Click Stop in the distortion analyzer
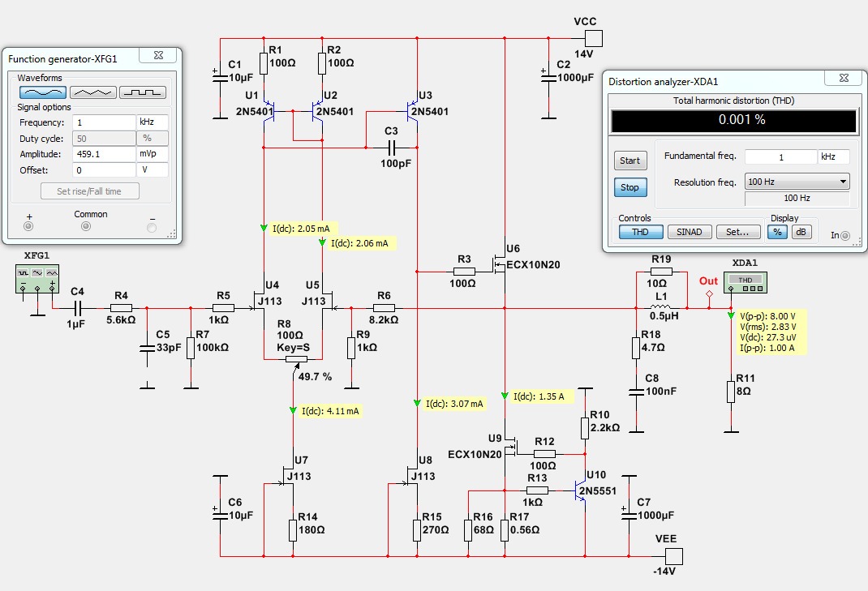This screenshot has width=868, height=591. (630, 187)
